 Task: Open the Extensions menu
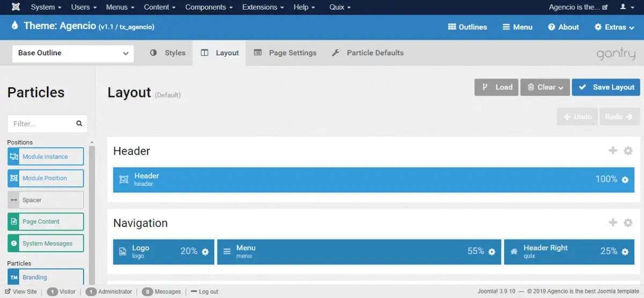pos(264,7)
